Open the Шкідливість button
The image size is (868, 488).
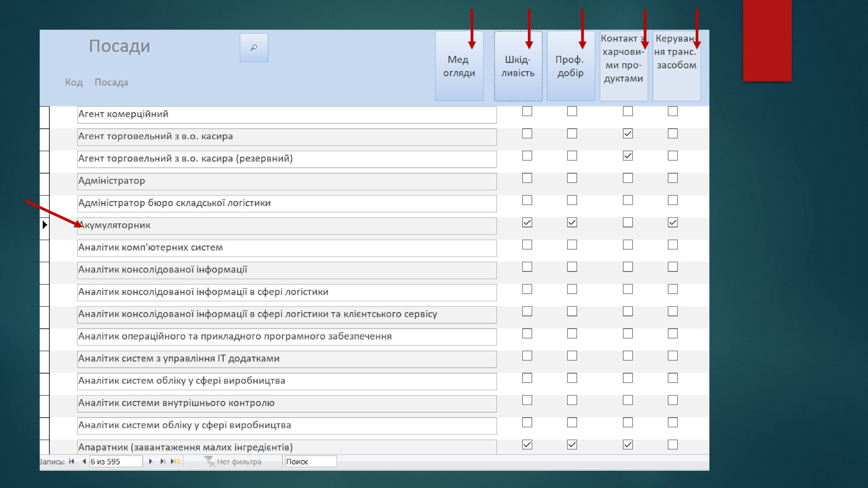pyautogui.click(x=518, y=66)
